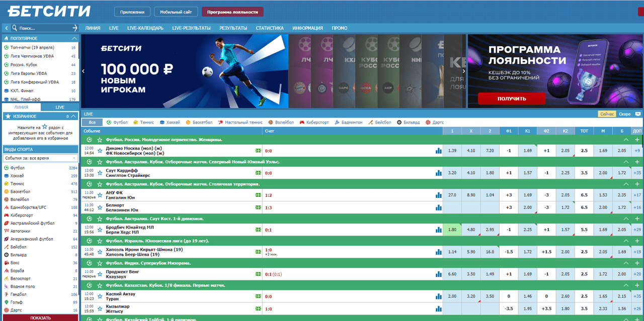Collapse the Популярное panel

pyautogui.click(x=74, y=38)
